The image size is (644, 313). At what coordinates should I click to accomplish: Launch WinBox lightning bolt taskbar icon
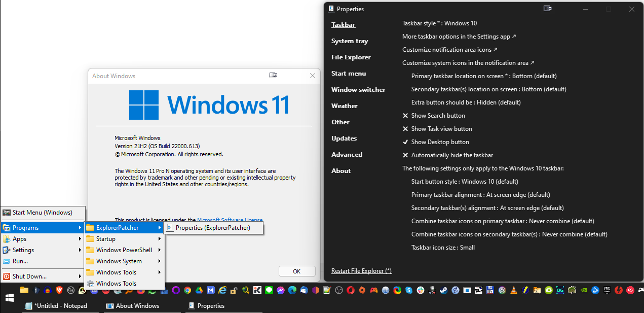pos(525,290)
